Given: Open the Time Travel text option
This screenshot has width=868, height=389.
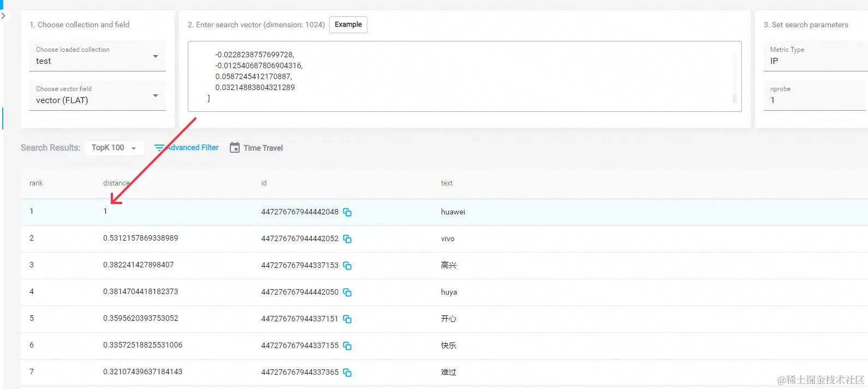Looking at the screenshot, I should [263, 148].
